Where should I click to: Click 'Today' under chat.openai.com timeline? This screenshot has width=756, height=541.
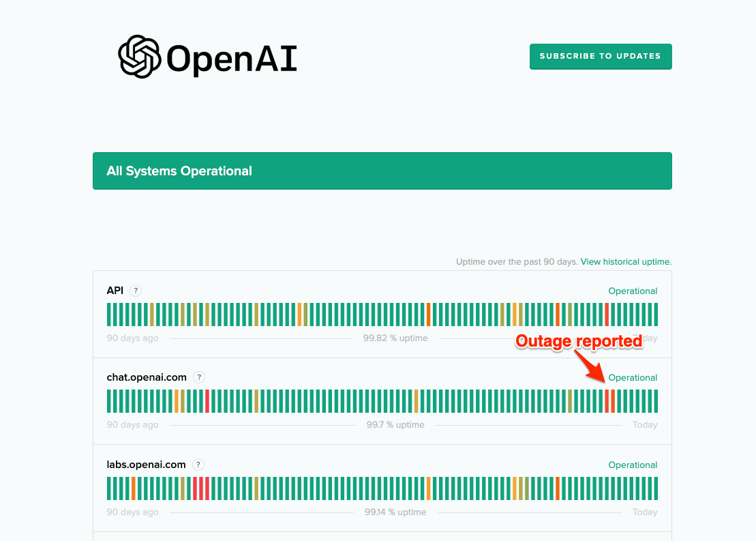coord(645,425)
